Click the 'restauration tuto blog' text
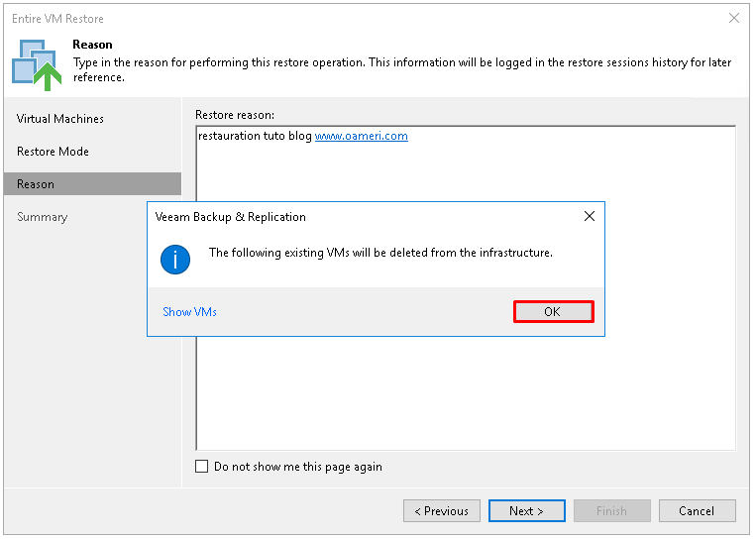 [255, 136]
